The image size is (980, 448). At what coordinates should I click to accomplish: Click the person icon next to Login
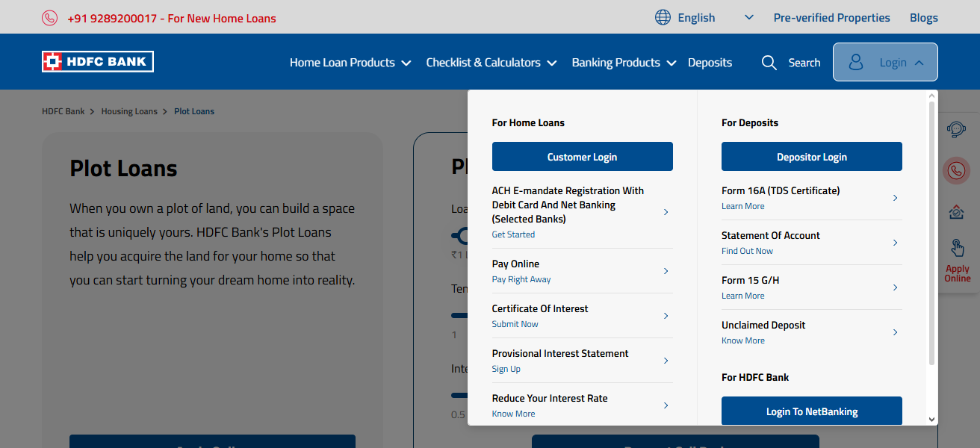(855, 62)
